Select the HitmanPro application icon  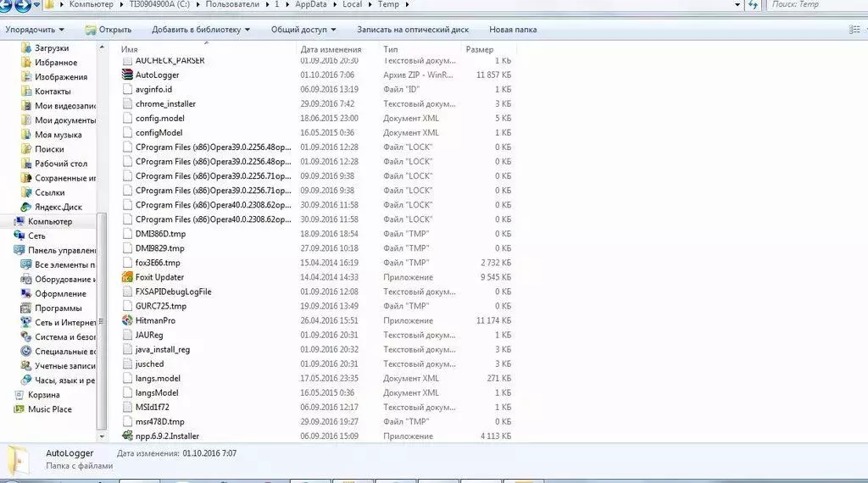(x=127, y=320)
